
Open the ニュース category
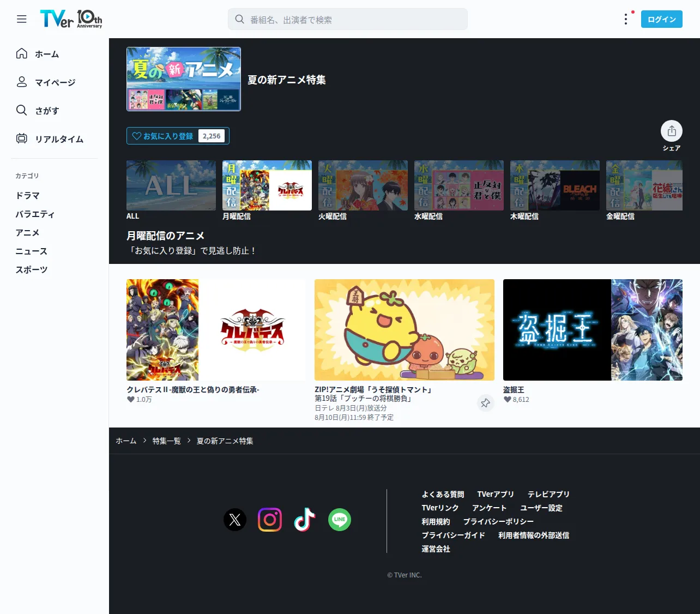click(32, 251)
